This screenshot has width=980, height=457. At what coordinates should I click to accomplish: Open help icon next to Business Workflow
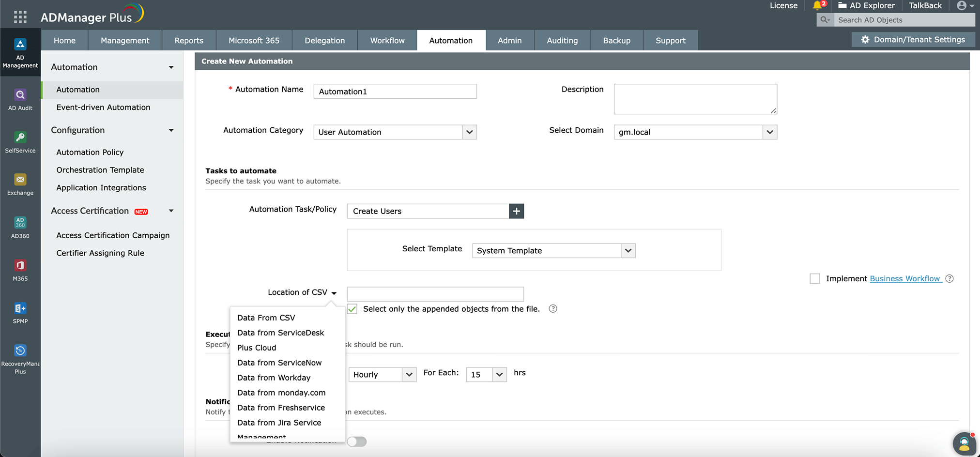tap(949, 278)
